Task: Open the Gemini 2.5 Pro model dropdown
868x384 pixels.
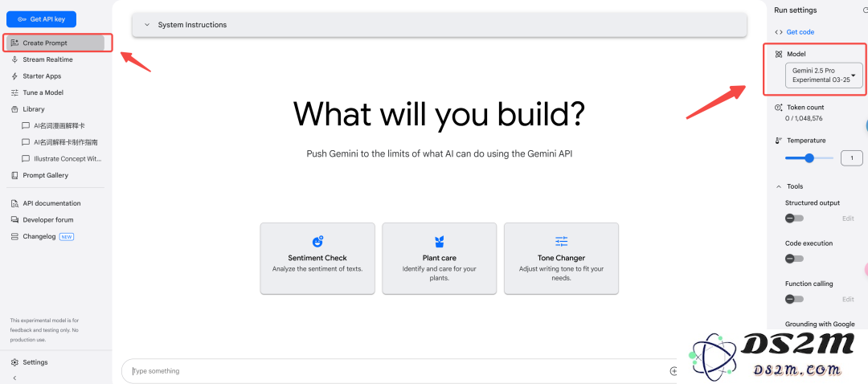Action: (824, 76)
